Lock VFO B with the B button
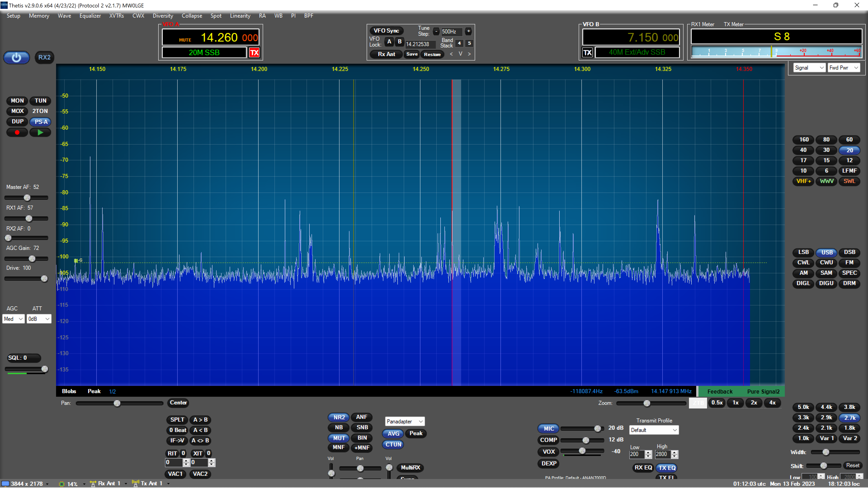Image resolution: width=868 pixels, height=488 pixels. pos(400,42)
